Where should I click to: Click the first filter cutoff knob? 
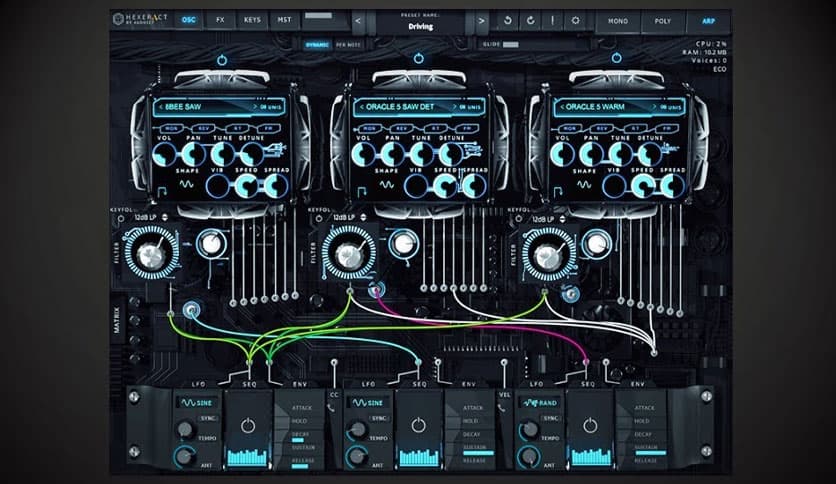pos(151,254)
